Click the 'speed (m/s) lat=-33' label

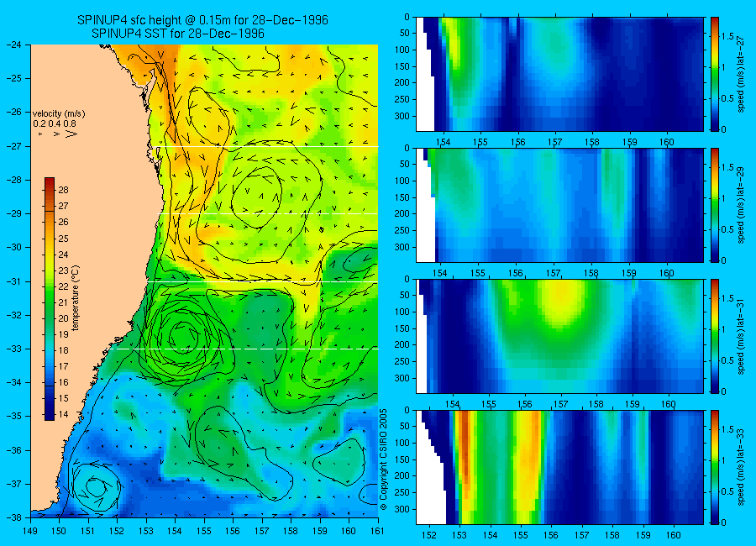[741, 467]
